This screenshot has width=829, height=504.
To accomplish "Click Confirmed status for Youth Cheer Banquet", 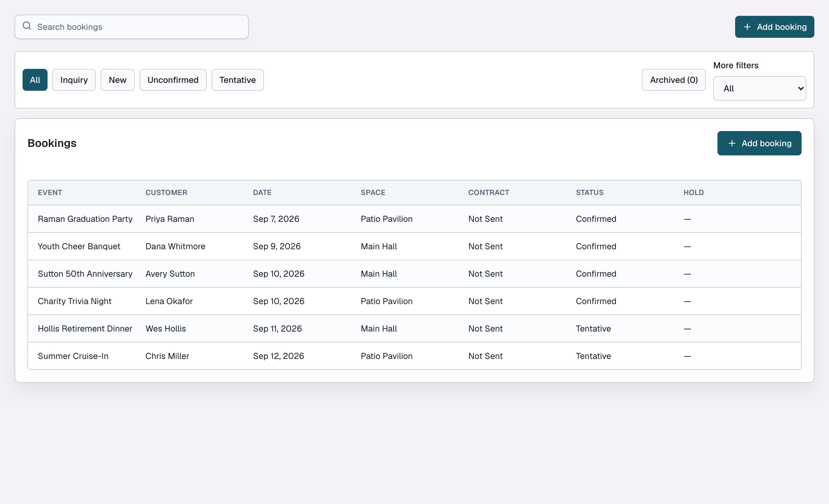I will 596,246.
